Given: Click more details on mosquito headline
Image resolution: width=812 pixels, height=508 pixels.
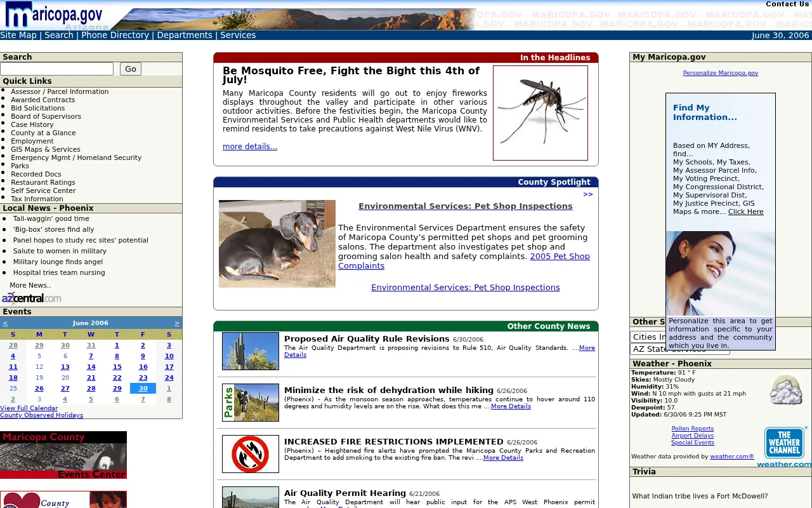Looking at the screenshot, I should pos(250,147).
